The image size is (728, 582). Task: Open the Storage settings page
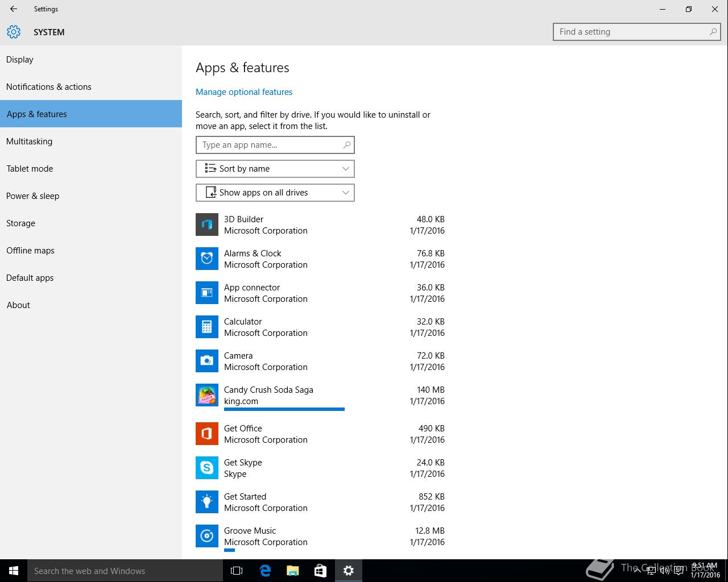[x=91, y=223]
